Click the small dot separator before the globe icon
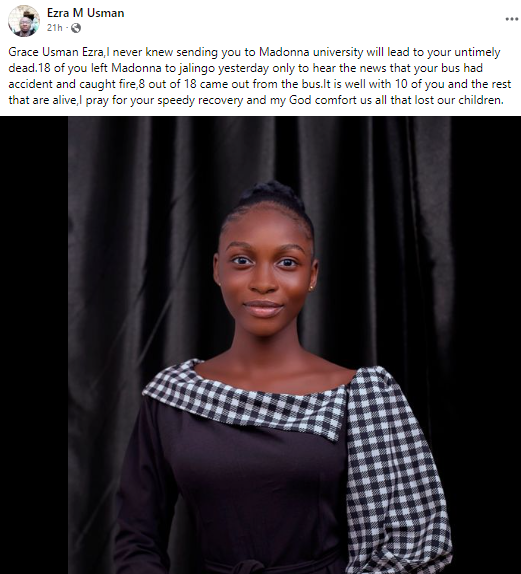 point(67,28)
